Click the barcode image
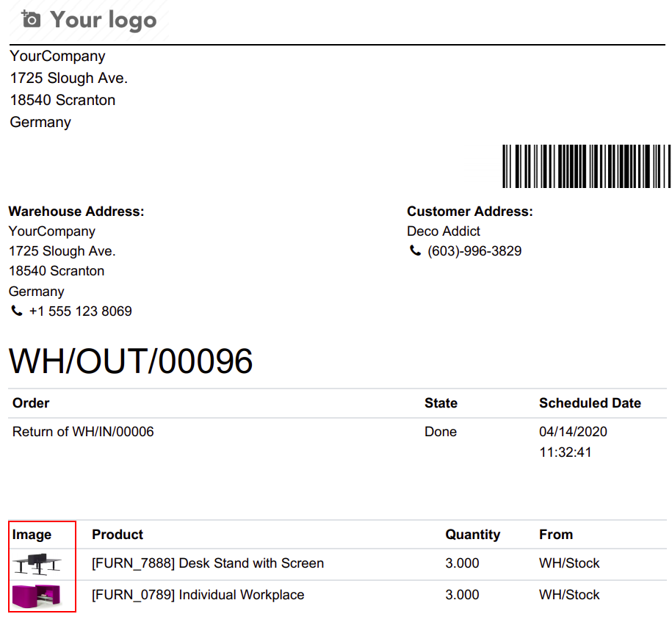The height and width of the screenshot is (636, 672). [586, 166]
